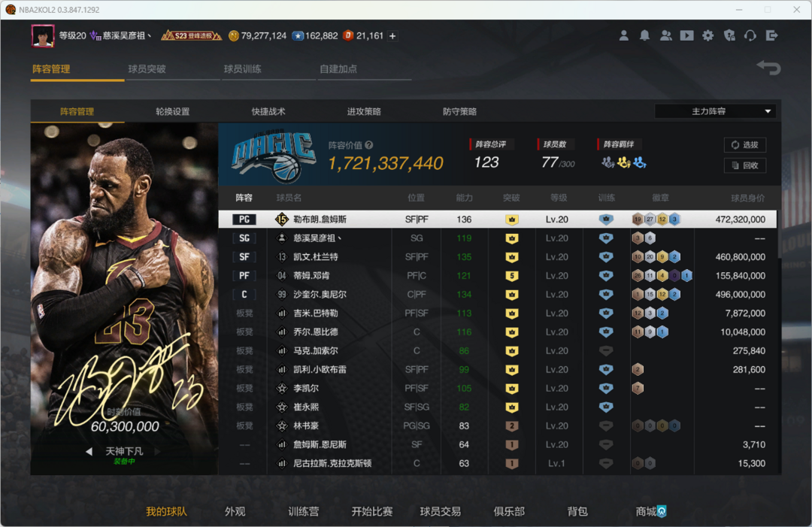Click the shield security icon

pyautogui.click(x=729, y=36)
